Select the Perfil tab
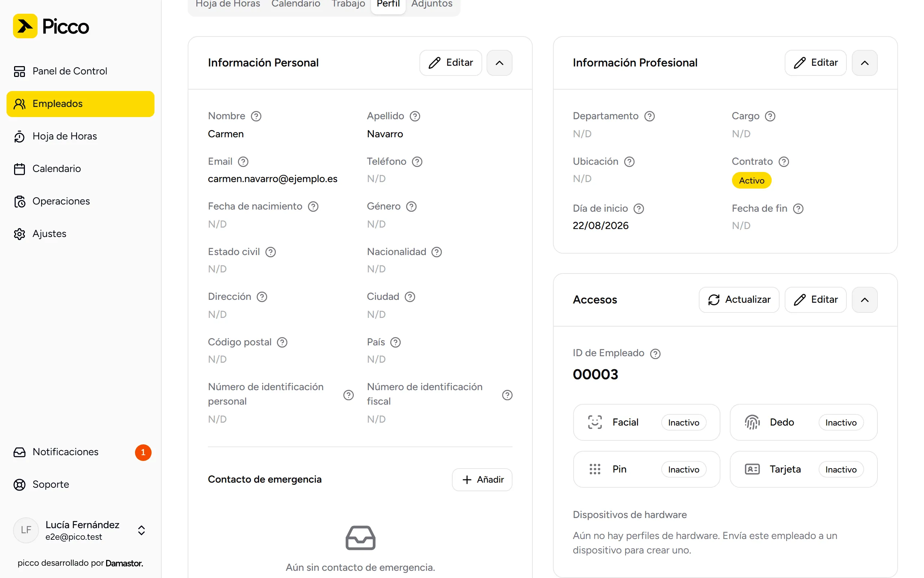The width and height of the screenshot is (924, 578). click(x=388, y=4)
